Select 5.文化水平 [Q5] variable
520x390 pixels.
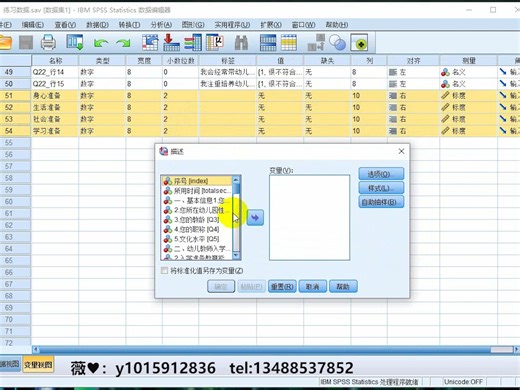197,239
